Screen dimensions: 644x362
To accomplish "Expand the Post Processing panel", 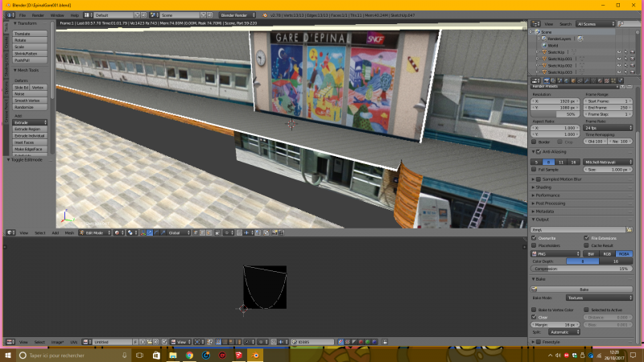I will click(551, 204).
